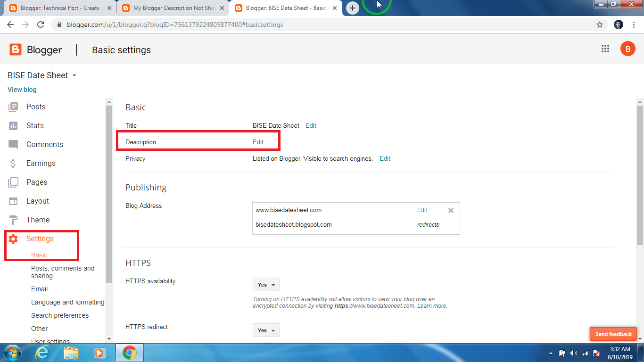
Task: Open the network signal tray icon
Action: tap(585, 353)
